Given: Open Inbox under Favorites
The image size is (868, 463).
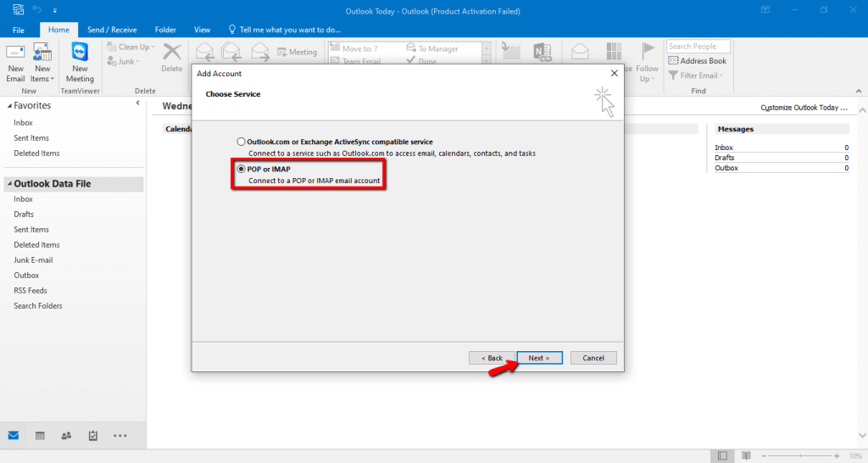Looking at the screenshot, I should 23,123.
